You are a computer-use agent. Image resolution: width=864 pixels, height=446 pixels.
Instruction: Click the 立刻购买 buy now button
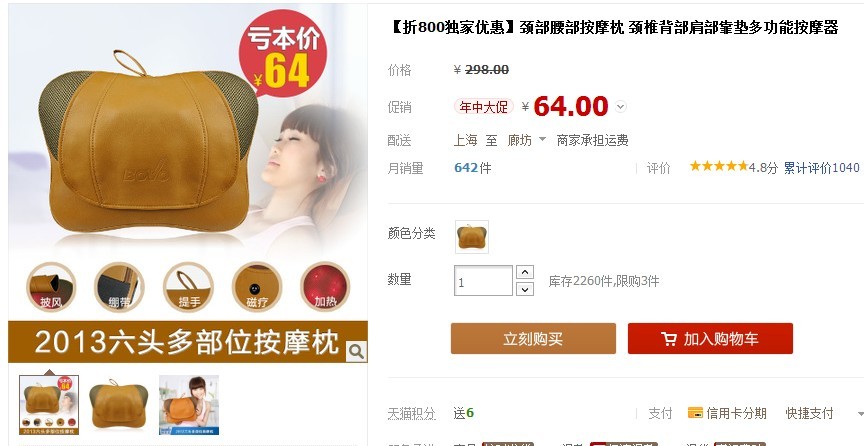pos(533,338)
